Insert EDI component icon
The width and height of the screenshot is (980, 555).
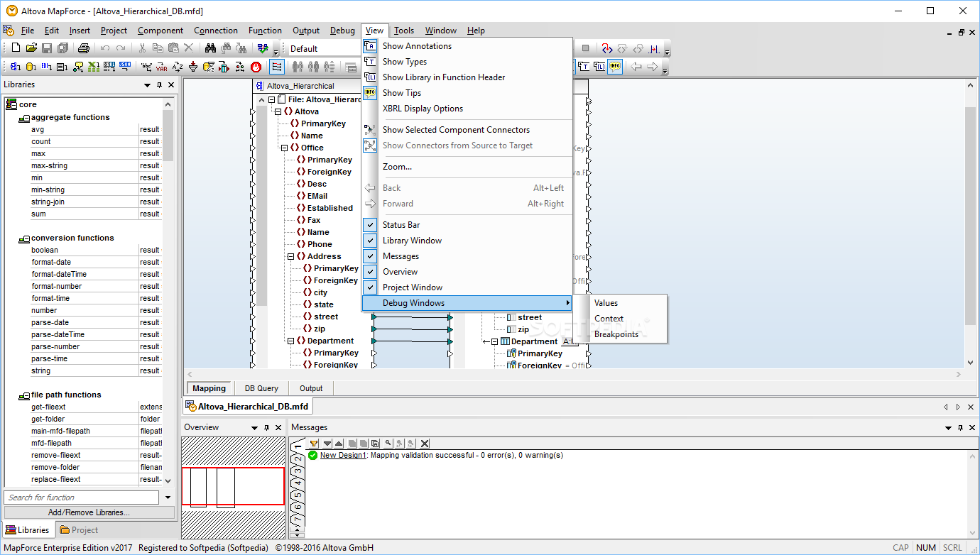(46, 67)
